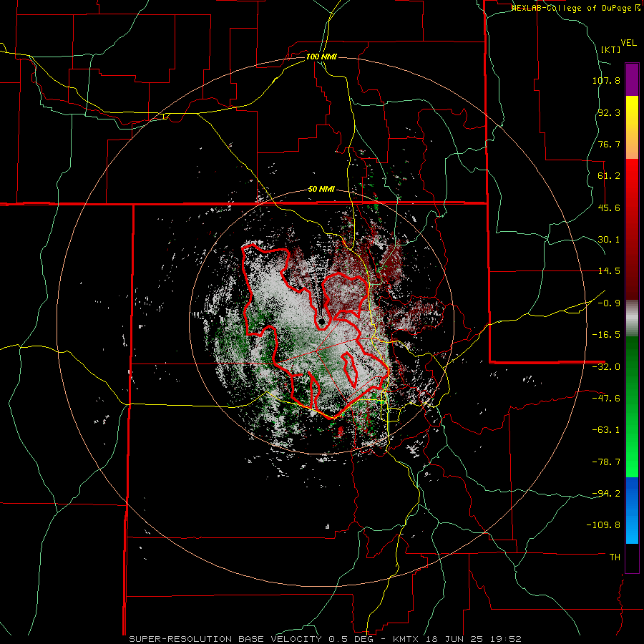Click the 45.6 velocity scale value
This screenshot has width=644, height=644.
click(609, 208)
